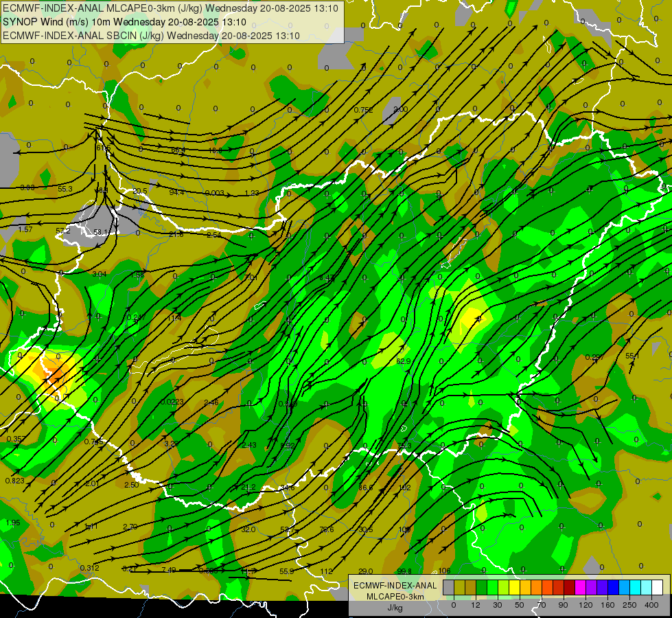Select the gray swatch in the legend
The height and width of the screenshot is (618, 672).
coord(449,588)
